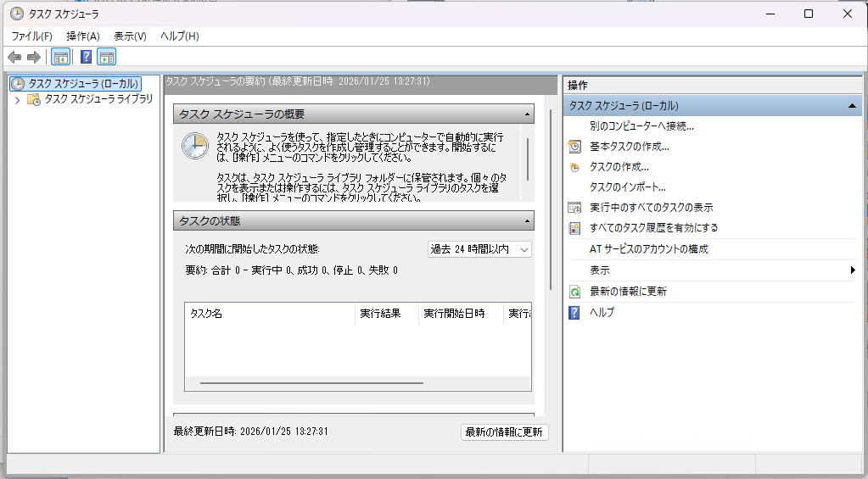Open the 過去 24 時間以内 dropdown
This screenshot has width=868, height=479.
(479, 249)
